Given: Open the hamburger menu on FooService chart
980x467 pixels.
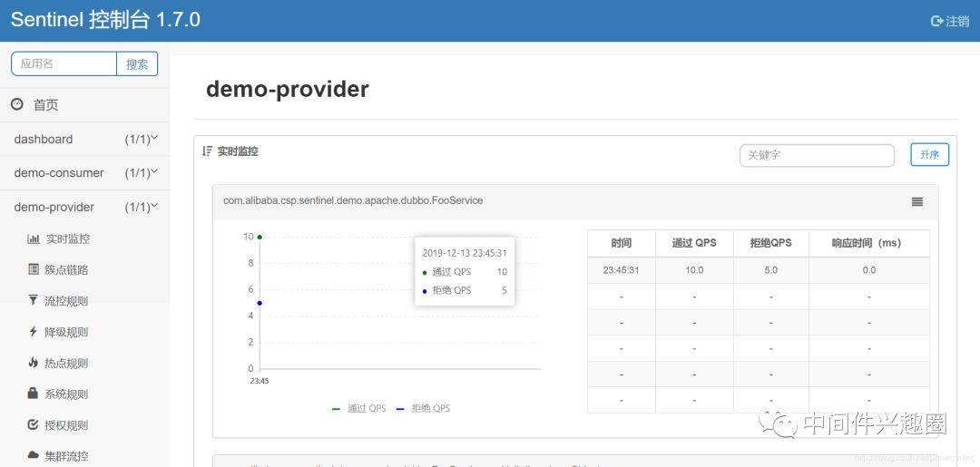Looking at the screenshot, I should click(916, 201).
